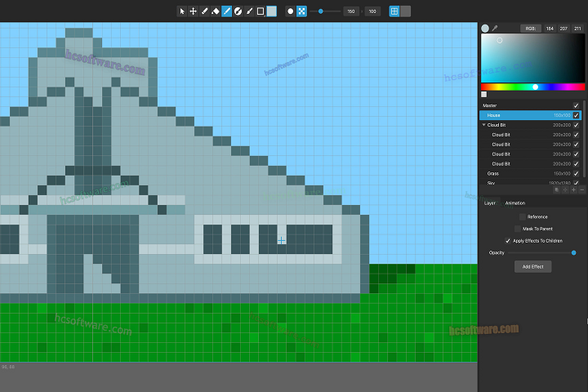Select the Move tool in toolbar

[193, 11]
